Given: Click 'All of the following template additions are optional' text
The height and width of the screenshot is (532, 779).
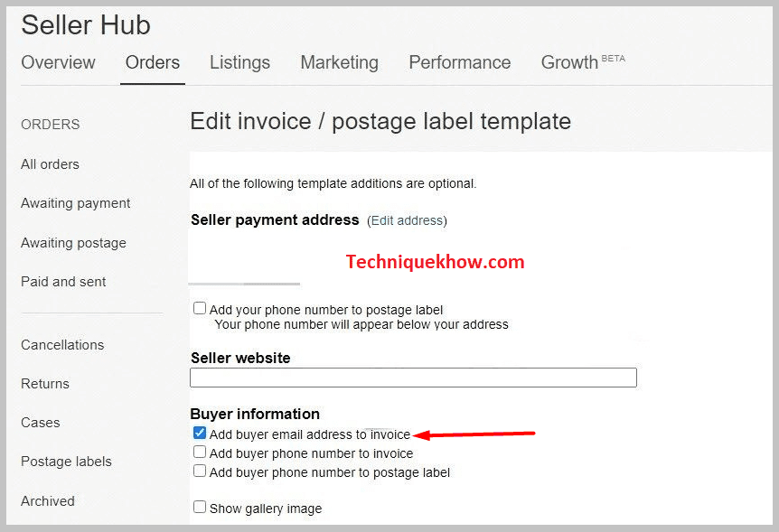Looking at the screenshot, I should click(x=333, y=183).
